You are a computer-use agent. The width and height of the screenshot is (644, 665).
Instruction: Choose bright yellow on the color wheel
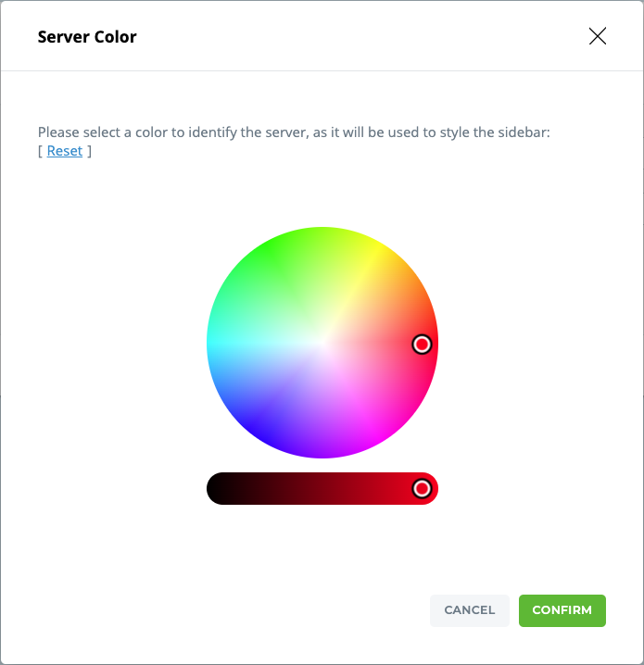click(x=377, y=248)
